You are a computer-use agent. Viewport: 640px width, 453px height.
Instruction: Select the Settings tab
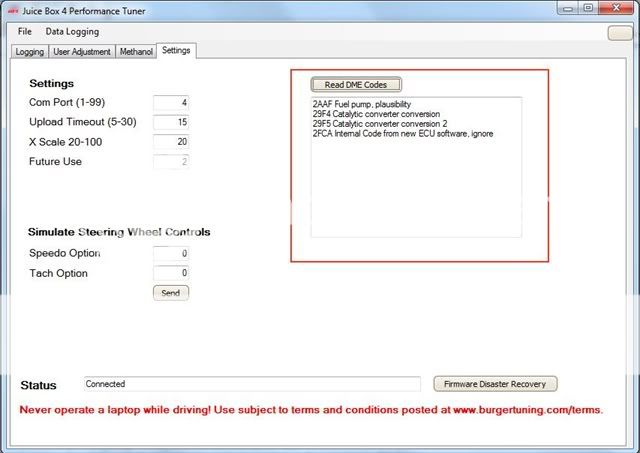tap(176, 50)
